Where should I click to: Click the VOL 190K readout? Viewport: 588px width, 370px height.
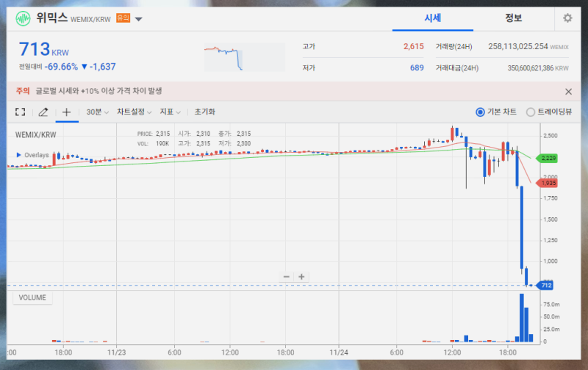(153, 144)
